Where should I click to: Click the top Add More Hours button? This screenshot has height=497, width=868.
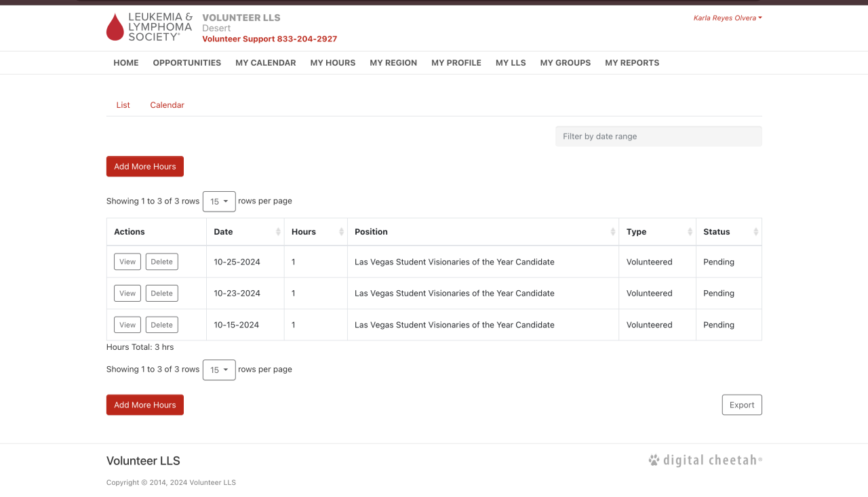tap(145, 167)
